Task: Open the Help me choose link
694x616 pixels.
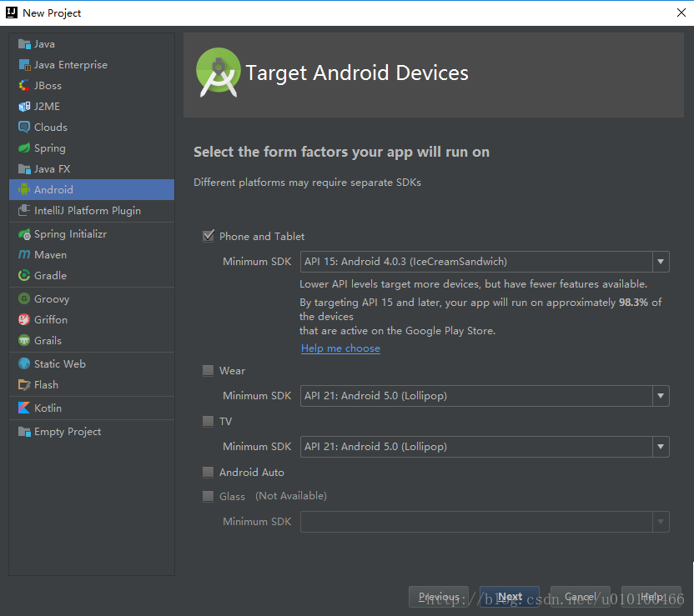Action: click(340, 348)
